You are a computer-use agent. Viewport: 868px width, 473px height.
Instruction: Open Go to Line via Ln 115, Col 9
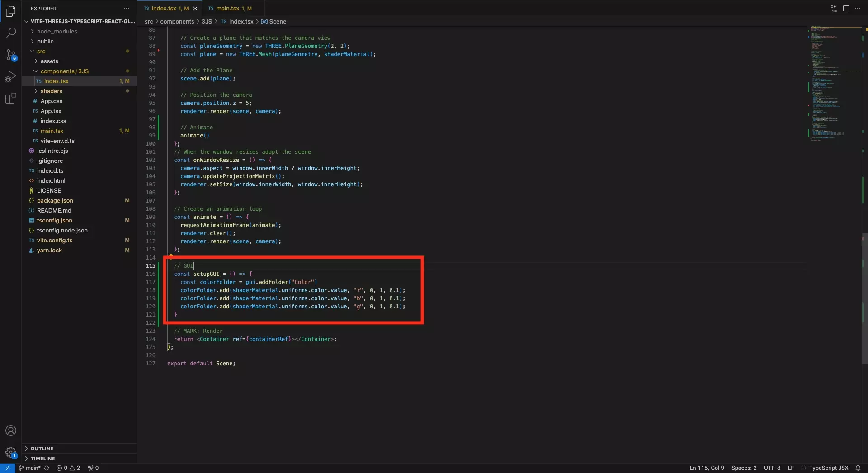click(x=707, y=468)
